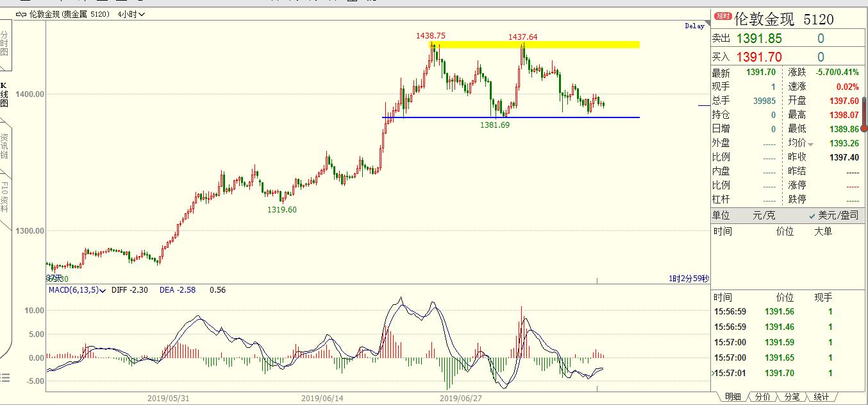Click the DEA -2.58 indicator value

tap(179, 290)
